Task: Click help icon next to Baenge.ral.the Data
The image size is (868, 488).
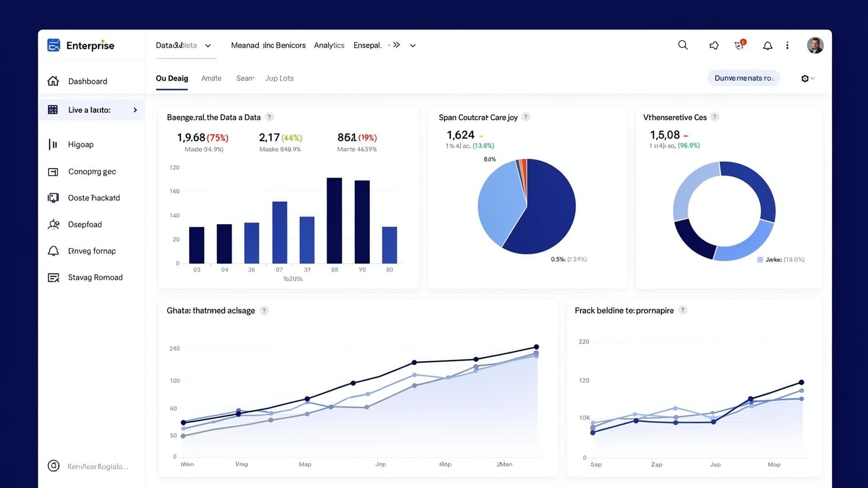Action: [269, 117]
